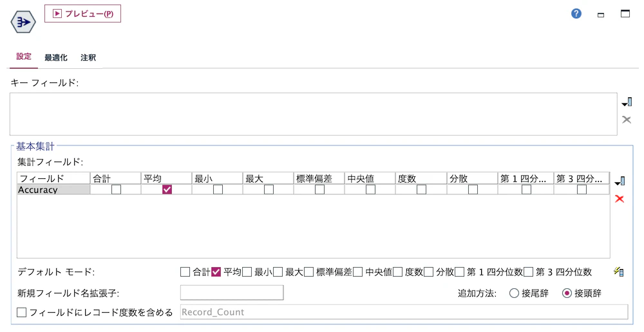This screenshot has height=332, width=644.
Task: Click the 分散 column header
Action: (x=472, y=178)
